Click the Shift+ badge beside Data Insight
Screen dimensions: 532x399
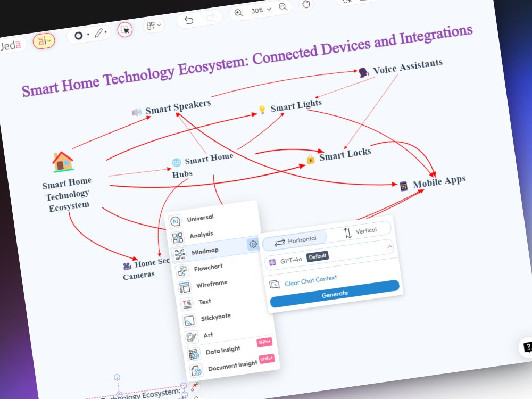coord(264,342)
